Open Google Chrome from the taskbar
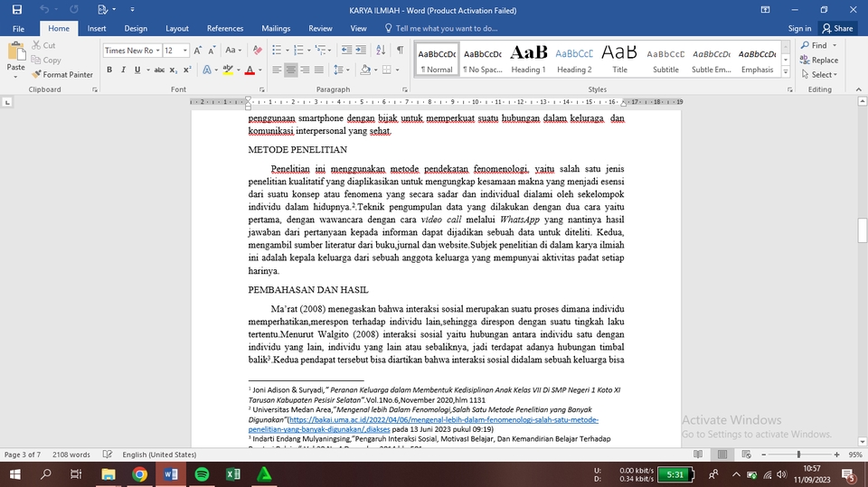 139,474
